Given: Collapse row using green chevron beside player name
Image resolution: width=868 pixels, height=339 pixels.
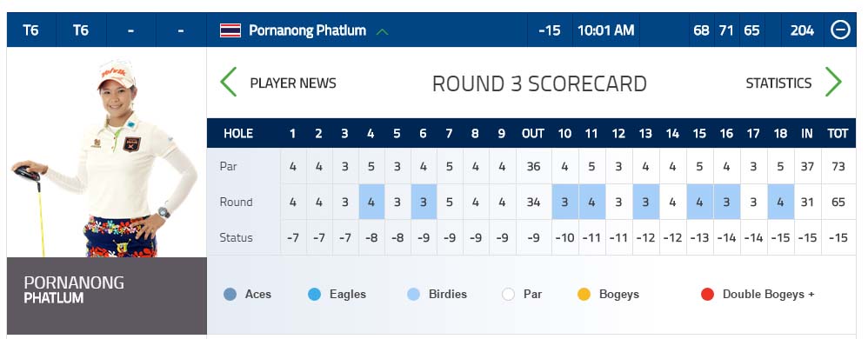Looking at the screenshot, I should coord(382,32).
